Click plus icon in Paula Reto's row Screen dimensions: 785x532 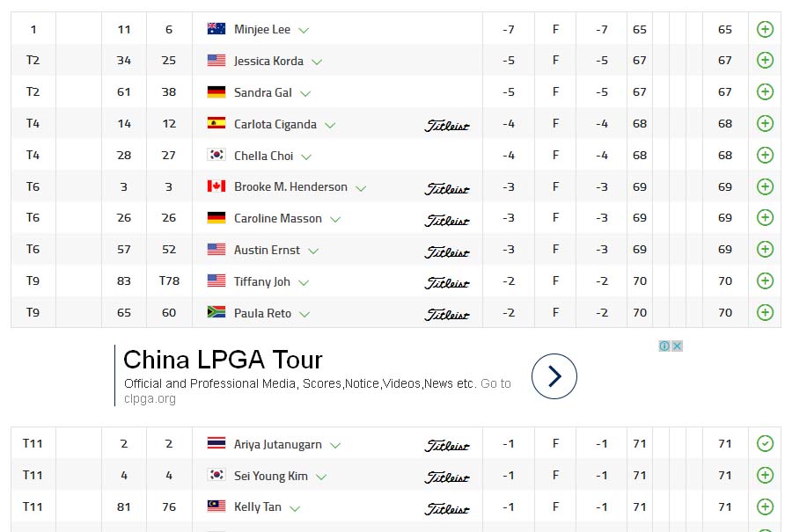[765, 313]
